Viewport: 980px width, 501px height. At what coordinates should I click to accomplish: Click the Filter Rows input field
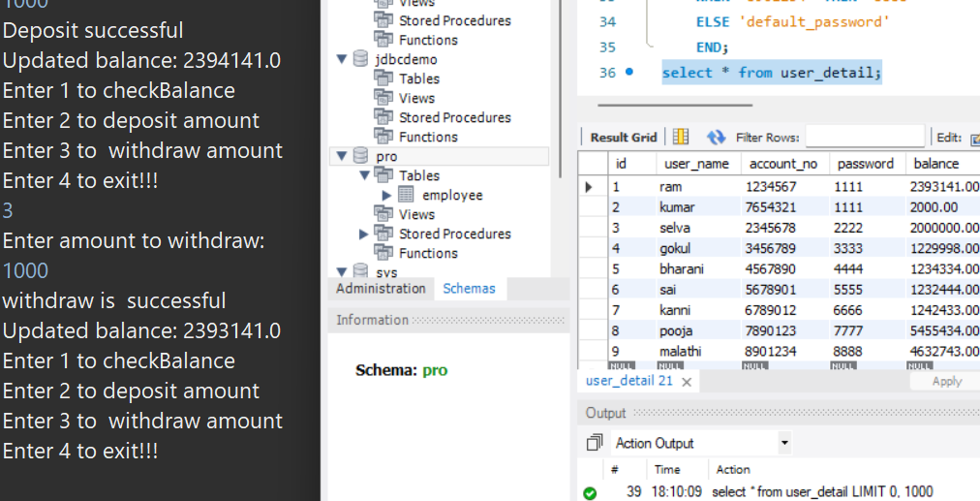(864, 137)
